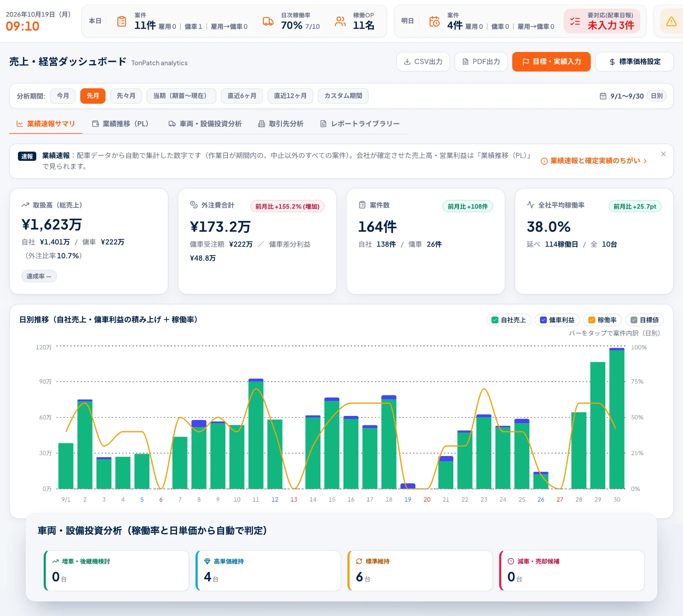Click the refresh icon in 標準維持 card
683x616 pixels.
click(359, 561)
